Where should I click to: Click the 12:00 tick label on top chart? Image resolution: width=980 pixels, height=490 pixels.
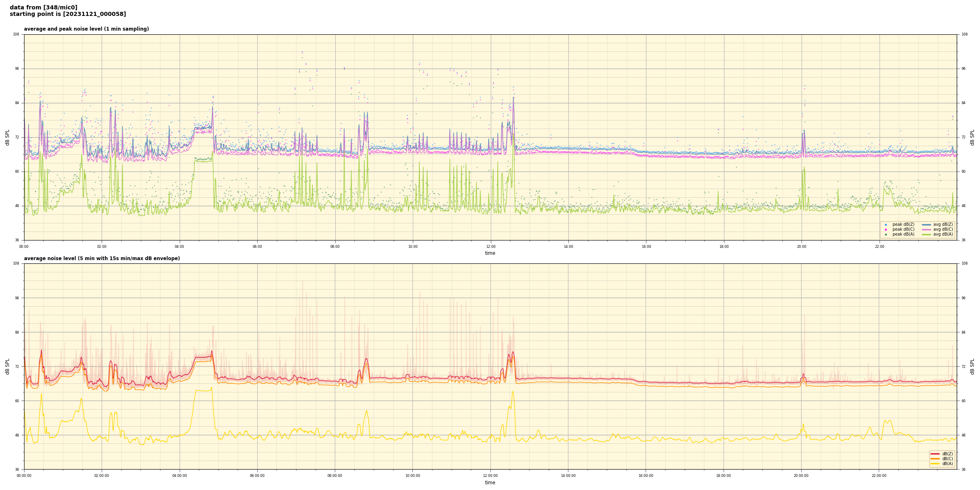pyautogui.click(x=490, y=247)
